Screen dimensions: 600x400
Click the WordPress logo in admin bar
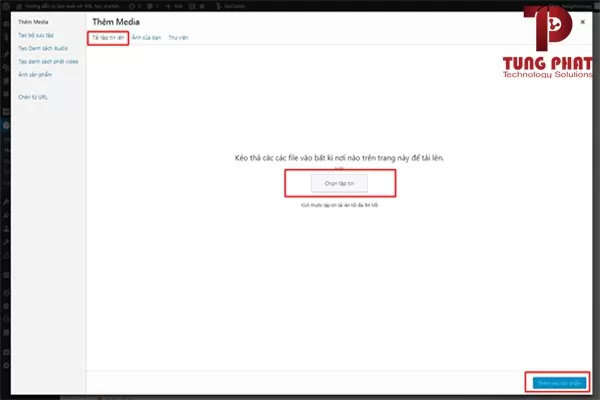[6, 6]
